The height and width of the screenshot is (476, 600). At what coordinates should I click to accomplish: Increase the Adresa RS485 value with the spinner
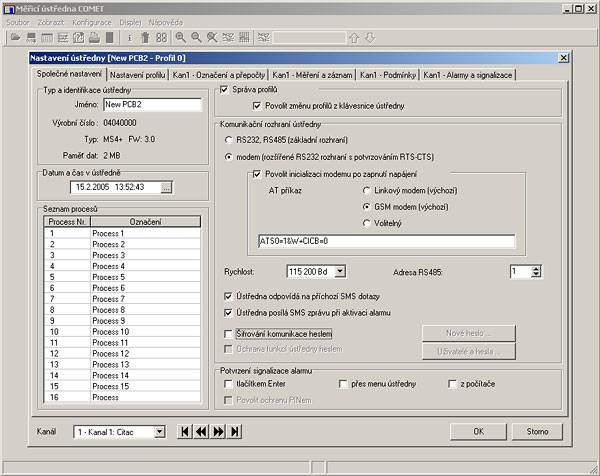click(537, 268)
